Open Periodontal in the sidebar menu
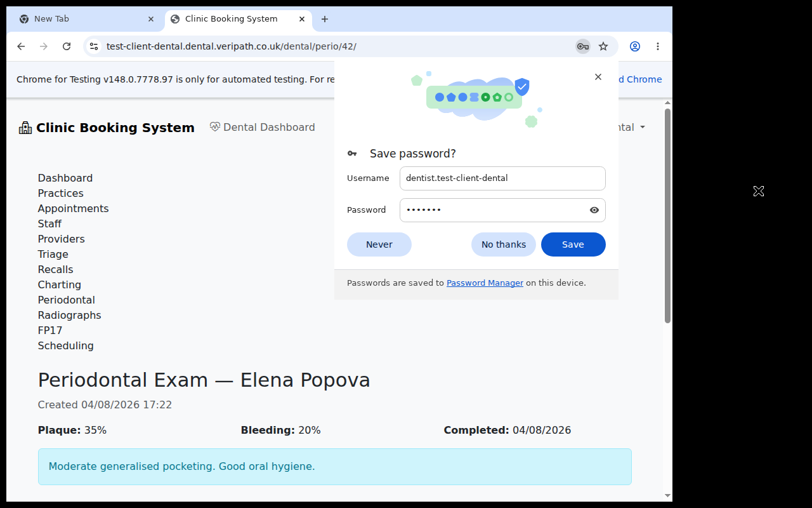This screenshot has width=812, height=508. point(67,300)
